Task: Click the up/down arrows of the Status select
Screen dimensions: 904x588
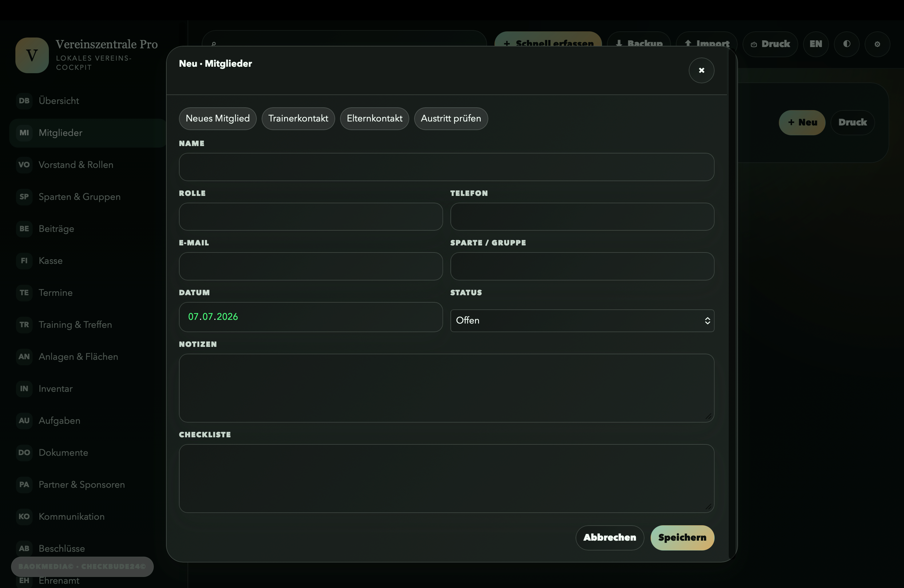Action: 707,320
